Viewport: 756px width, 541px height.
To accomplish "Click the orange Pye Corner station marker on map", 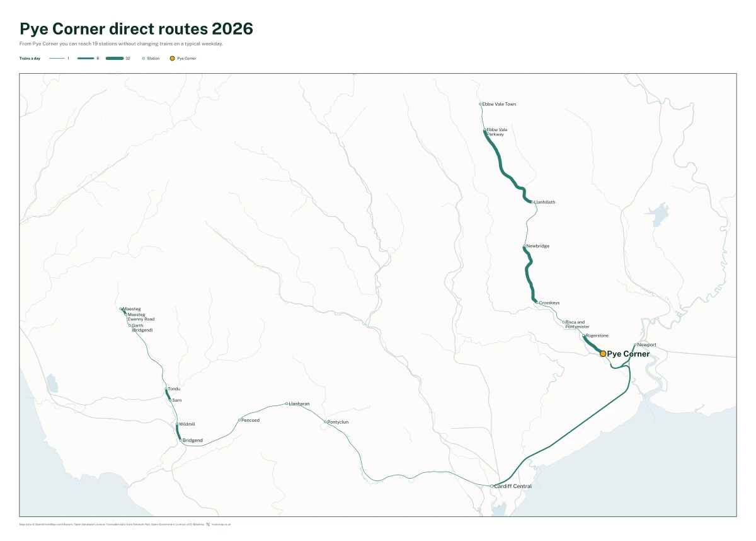I will [x=603, y=354].
